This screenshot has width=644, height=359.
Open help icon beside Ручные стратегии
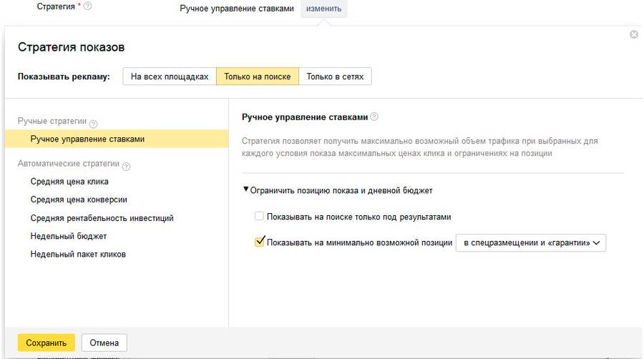click(x=94, y=124)
